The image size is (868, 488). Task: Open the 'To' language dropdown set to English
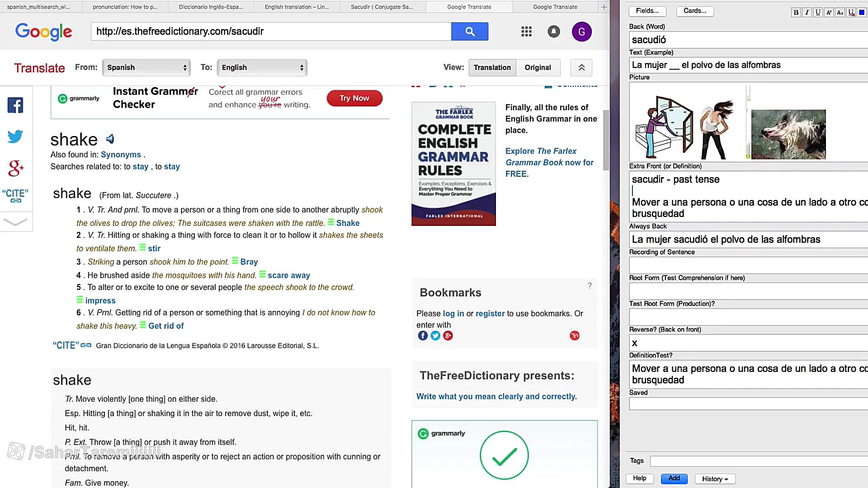262,67
